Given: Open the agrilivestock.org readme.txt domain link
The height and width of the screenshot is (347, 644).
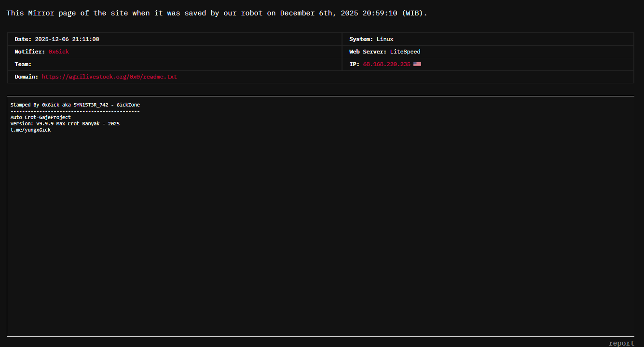Looking at the screenshot, I should pyautogui.click(x=109, y=77).
